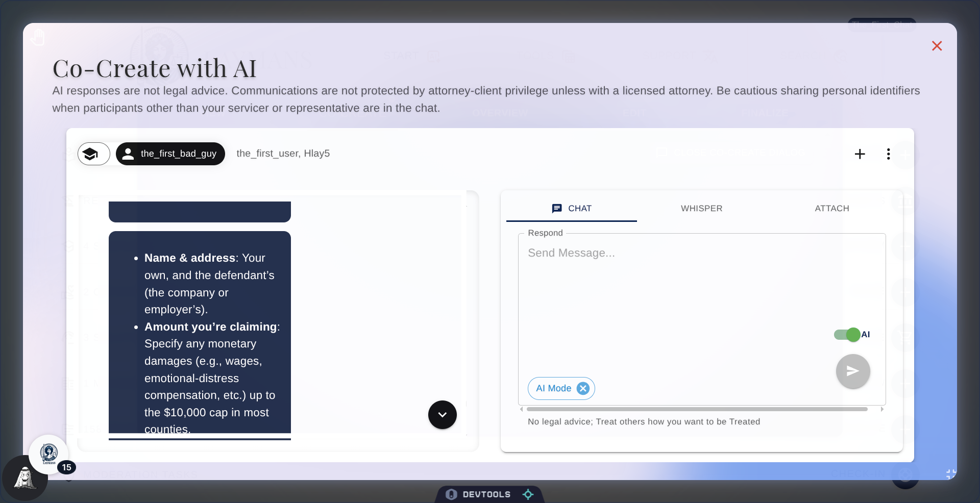
Task: Switch to the WHISPER tab
Action: 702,208
